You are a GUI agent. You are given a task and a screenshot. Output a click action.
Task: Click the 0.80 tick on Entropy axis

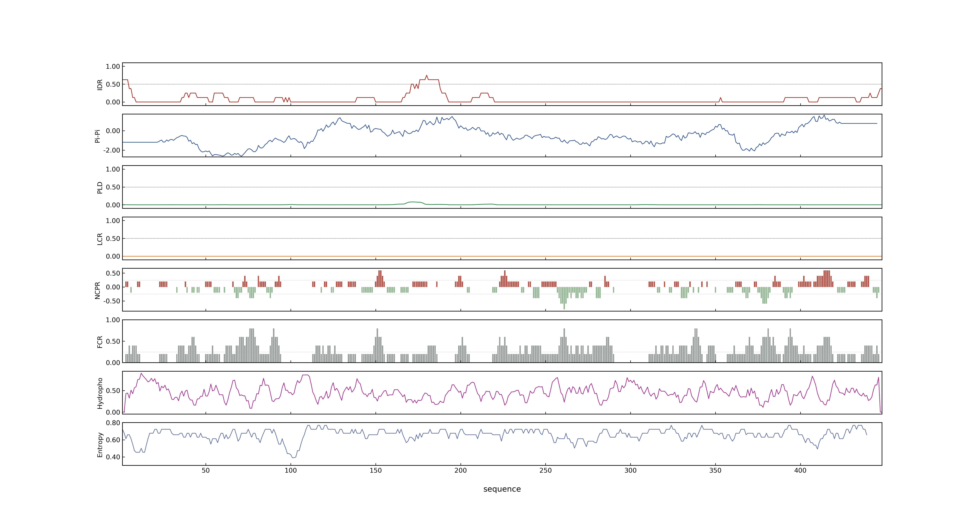[113, 423]
